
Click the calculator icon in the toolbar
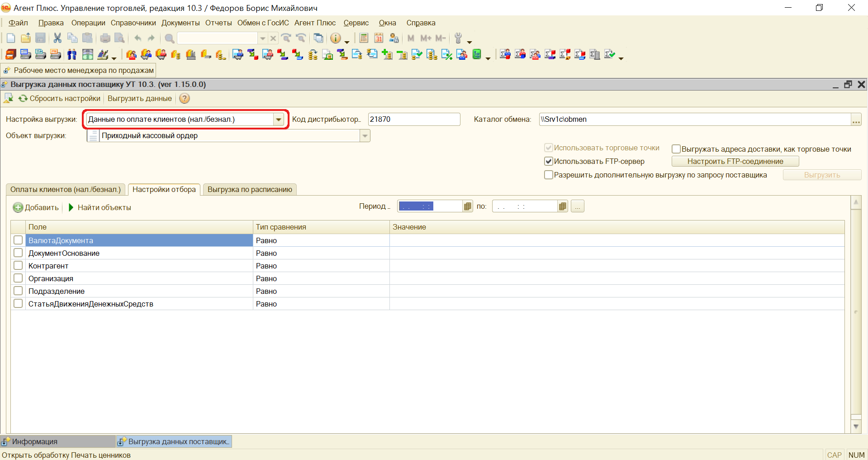tap(364, 38)
